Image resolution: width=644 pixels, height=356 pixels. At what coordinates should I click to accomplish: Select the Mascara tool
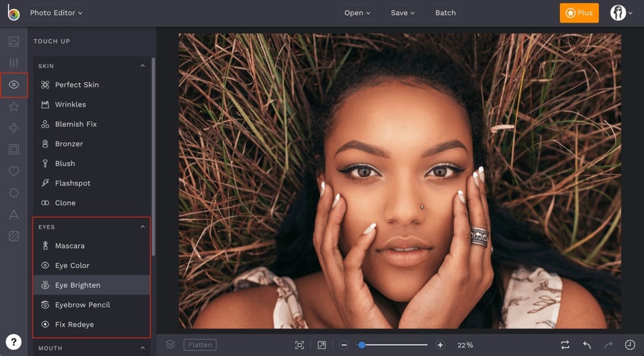(91, 246)
